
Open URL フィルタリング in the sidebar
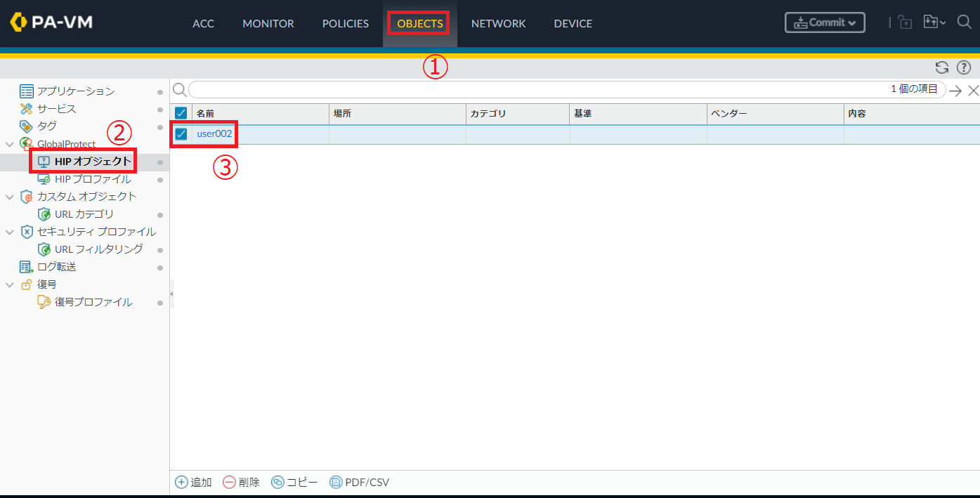(x=98, y=249)
